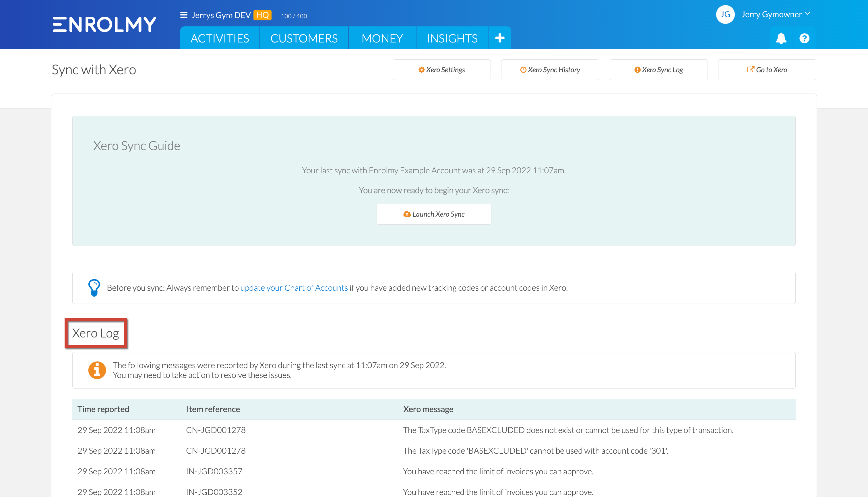Click the plus icon tab
The image size is (868, 497).
tap(499, 38)
